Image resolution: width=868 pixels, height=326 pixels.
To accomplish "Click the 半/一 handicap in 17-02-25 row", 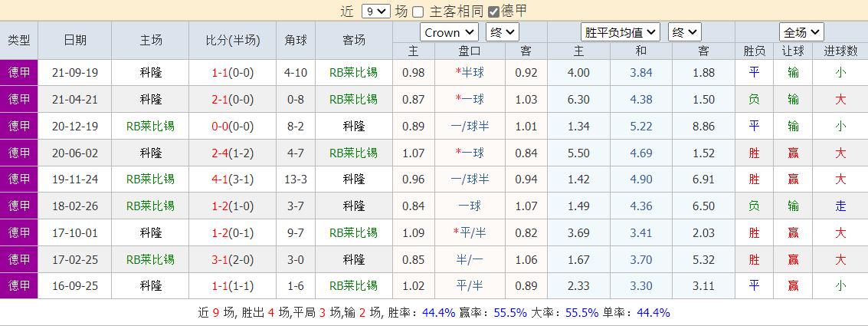I will (470, 259).
